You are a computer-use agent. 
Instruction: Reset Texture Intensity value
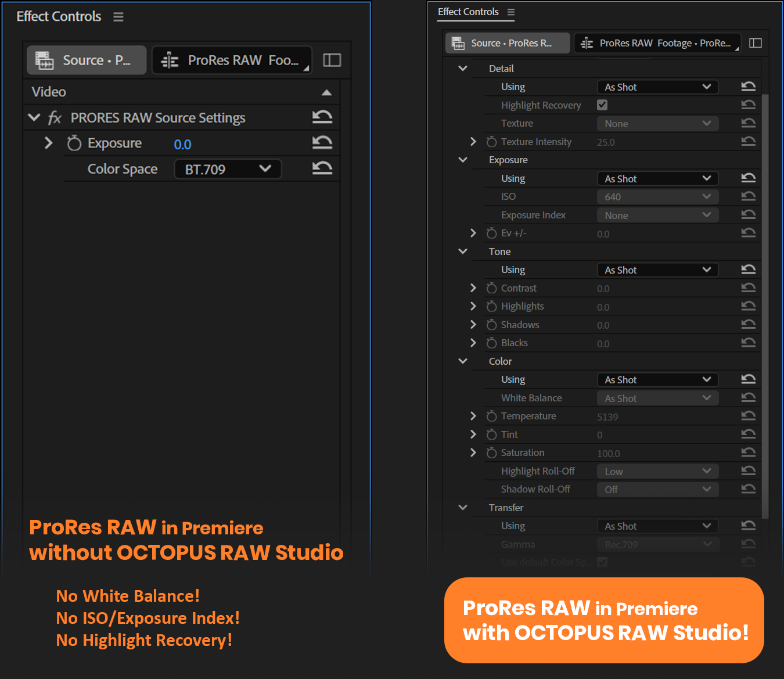749,141
